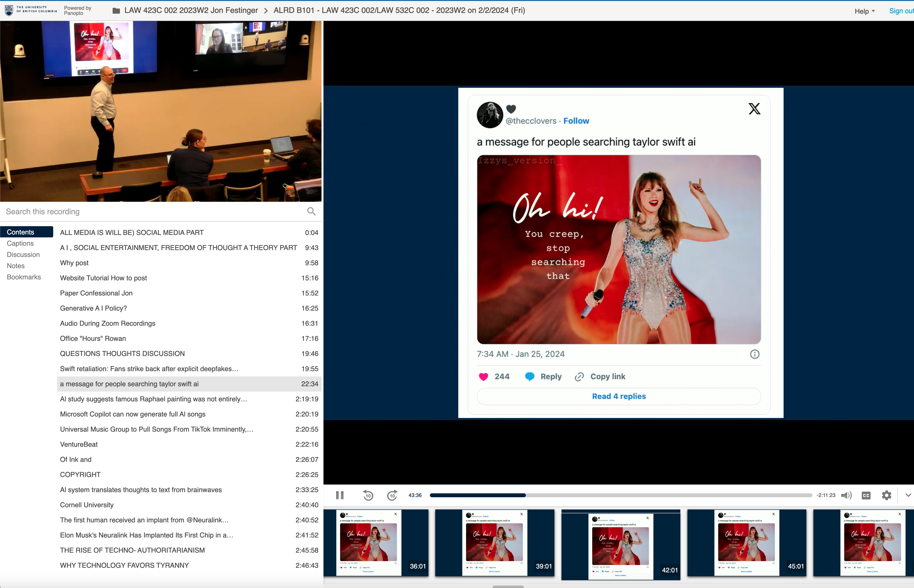
Task: Open 'WHY TECHNOLOGY FAVORS TYRANNY' chapter
Action: tap(189, 566)
